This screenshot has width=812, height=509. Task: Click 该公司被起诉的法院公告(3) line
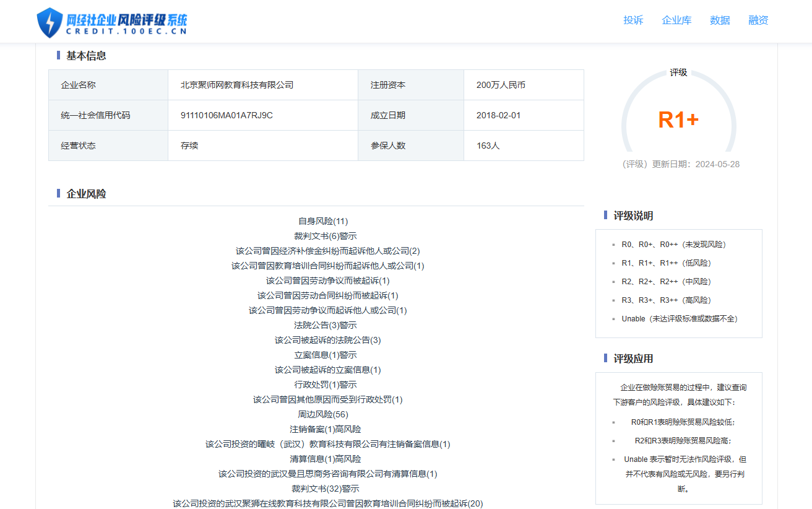pyautogui.click(x=328, y=340)
